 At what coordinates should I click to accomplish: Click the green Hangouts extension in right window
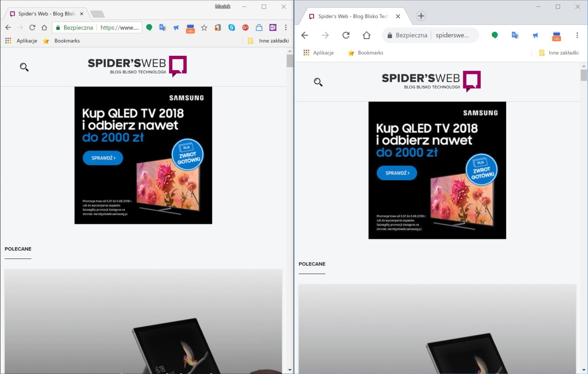pos(495,35)
